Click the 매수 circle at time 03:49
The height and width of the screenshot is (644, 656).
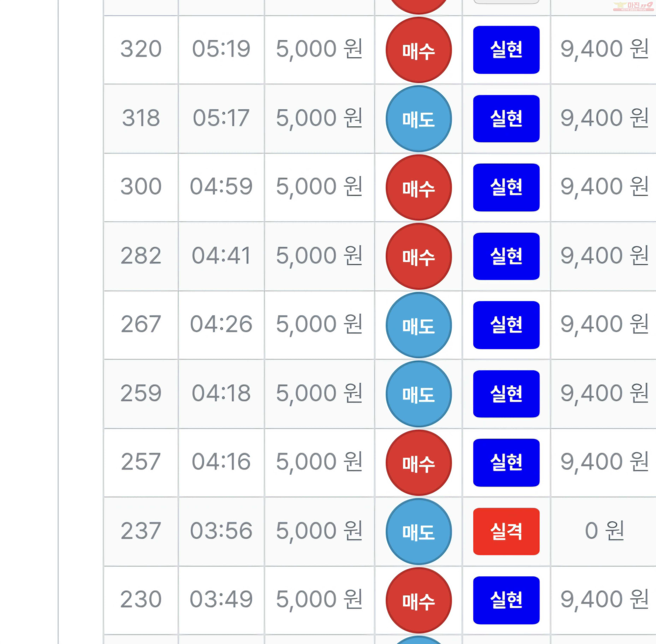click(x=419, y=600)
